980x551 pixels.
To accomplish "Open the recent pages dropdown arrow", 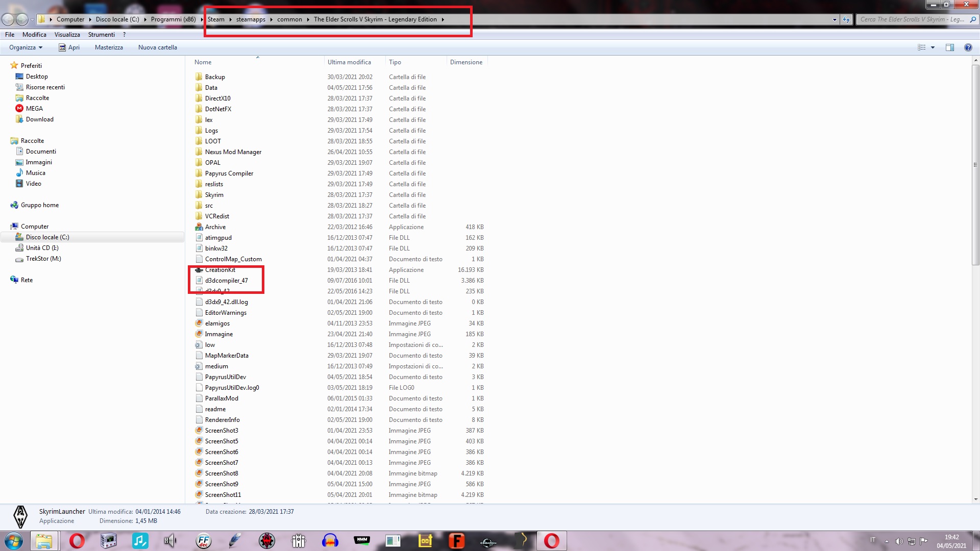I will [x=32, y=19].
